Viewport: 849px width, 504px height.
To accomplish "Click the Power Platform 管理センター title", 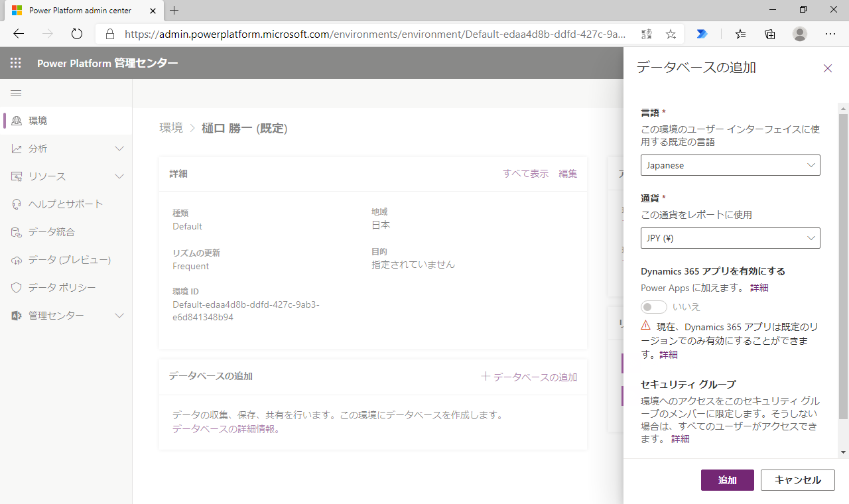I will (107, 63).
